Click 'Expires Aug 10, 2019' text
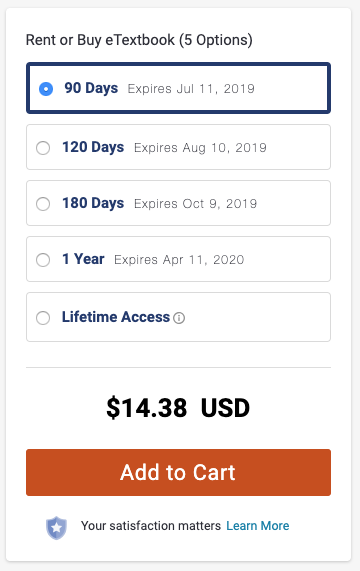This screenshot has height=571, width=360. pyautogui.click(x=201, y=148)
